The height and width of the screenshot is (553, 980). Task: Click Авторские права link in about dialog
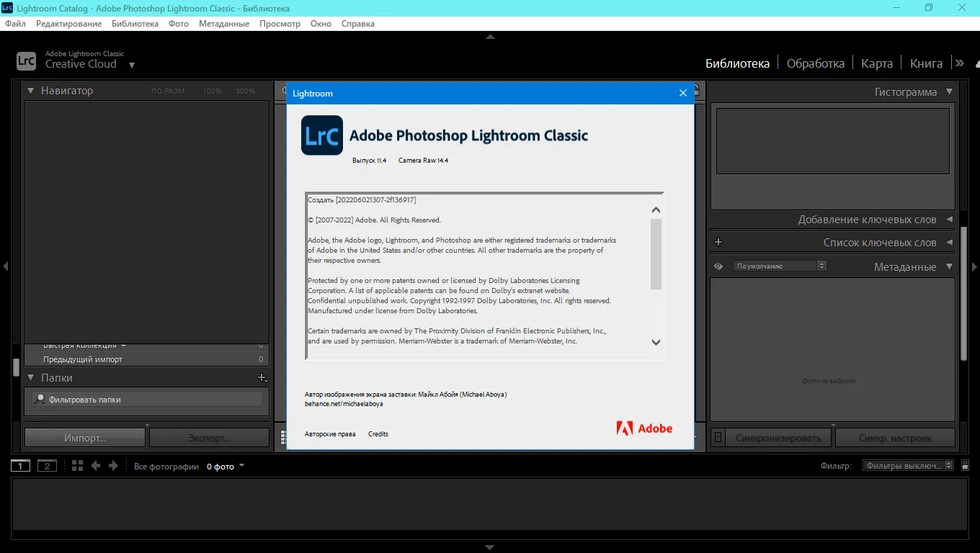pyautogui.click(x=330, y=434)
